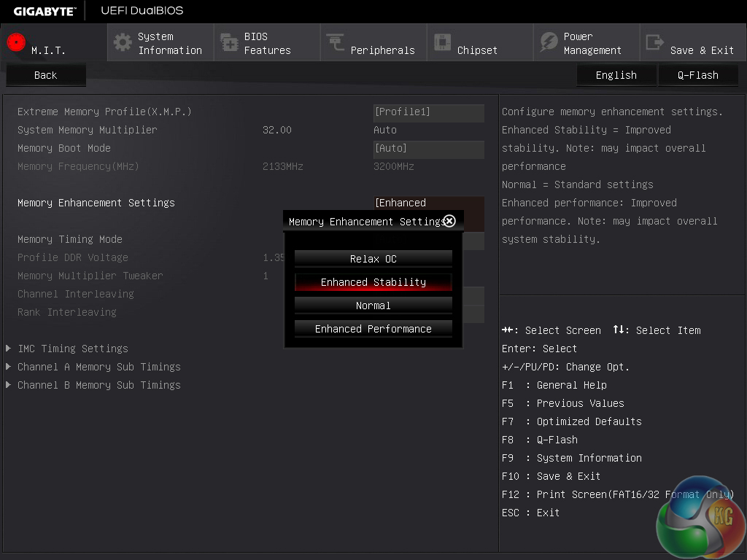
Task: Click the BIOS Features chip icon
Action: pyautogui.click(x=229, y=43)
